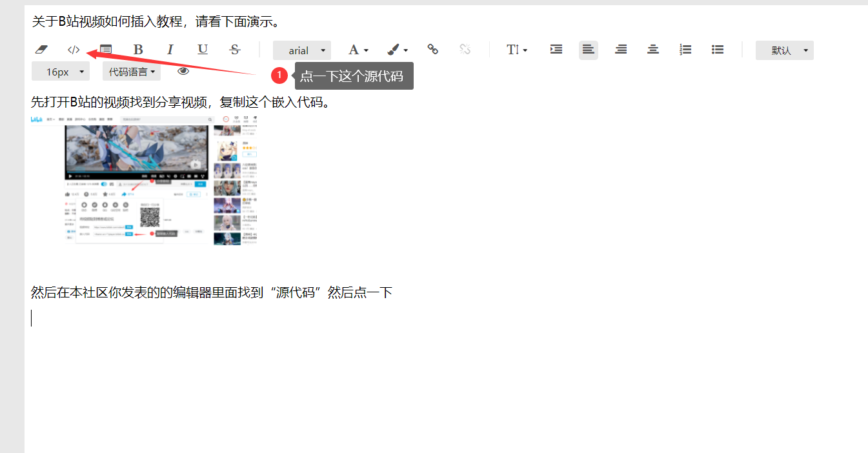Click the source code (</>) icon

pyautogui.click(x=74, y=50)
